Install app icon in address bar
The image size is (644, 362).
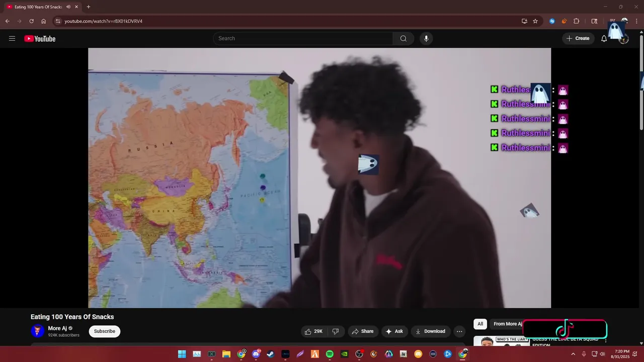click(x=524, y=21)
